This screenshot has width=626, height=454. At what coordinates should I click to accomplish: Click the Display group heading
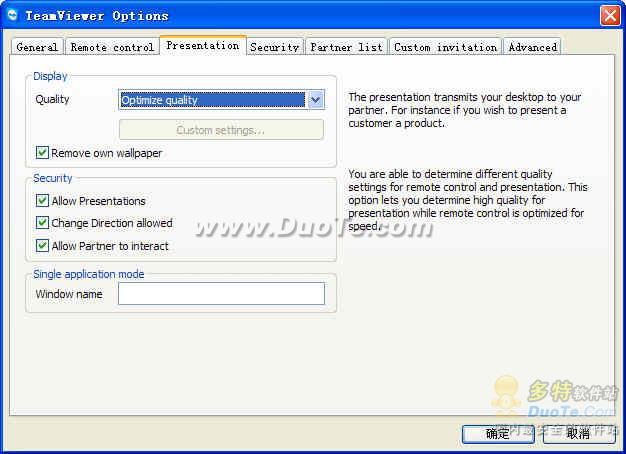coord(50,76)
